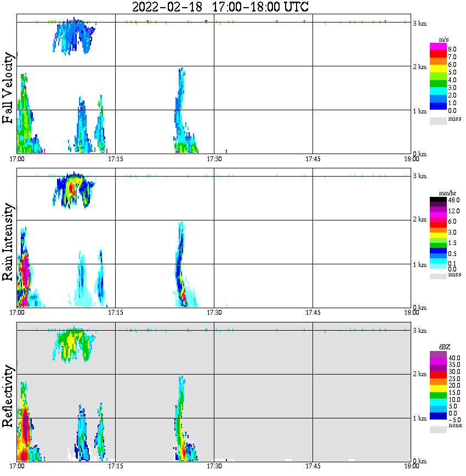Viewport: 466px width, 476px height.
Task: Click the '3 km' label beside the Reflectivity panel
Action: click(x=420, y=331)
